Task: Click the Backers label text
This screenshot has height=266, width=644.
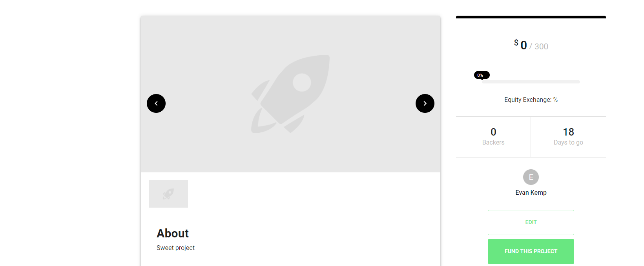Action: point(493,143)
